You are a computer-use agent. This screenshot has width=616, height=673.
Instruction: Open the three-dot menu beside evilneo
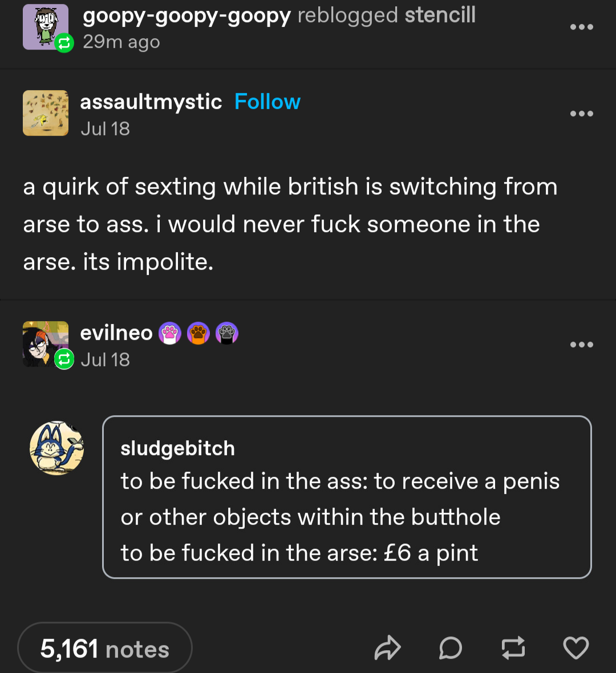pos(582,344)
